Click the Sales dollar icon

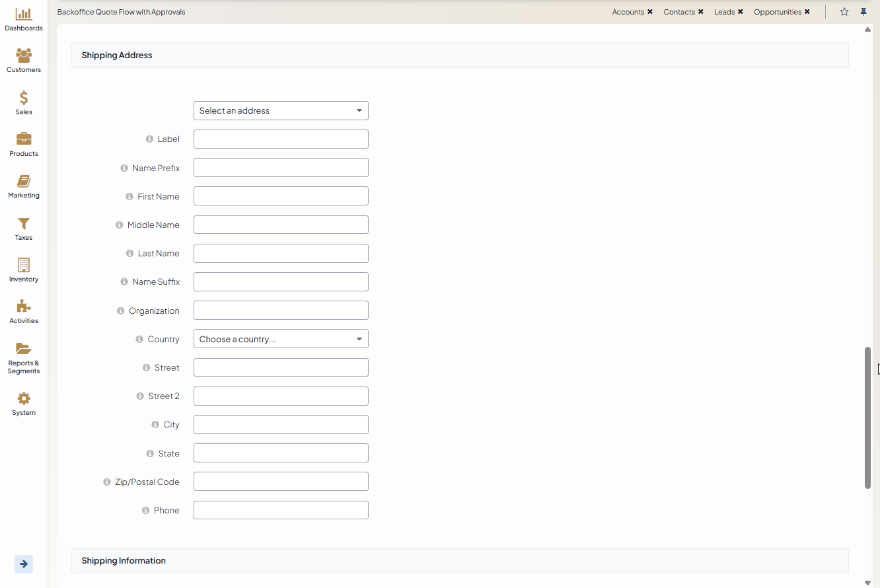24,98
